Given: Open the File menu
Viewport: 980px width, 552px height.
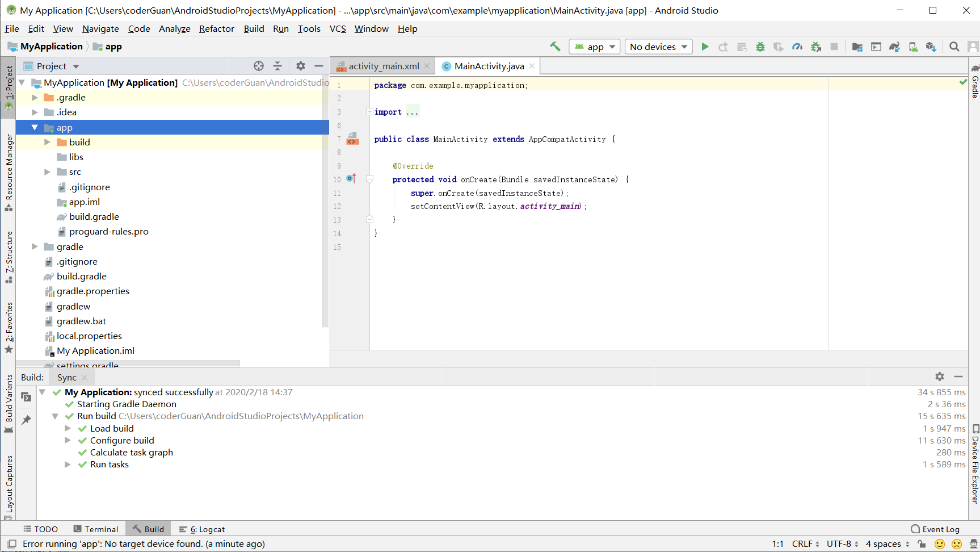Looking at the screenshot, I should pos(12,28).
